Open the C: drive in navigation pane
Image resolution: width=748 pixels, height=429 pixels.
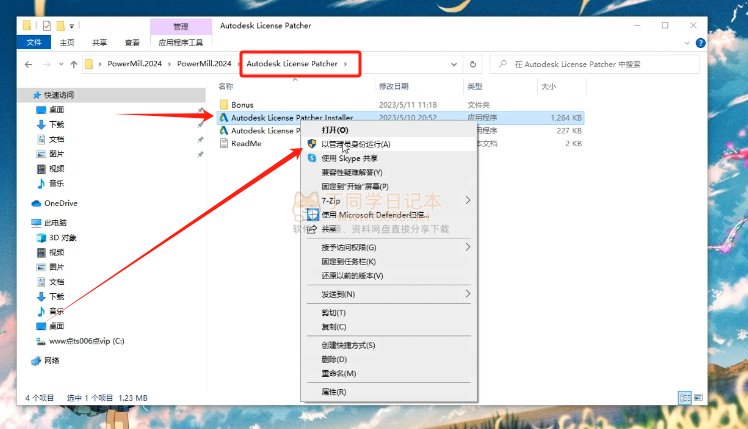pyautogui.click(x=86, y=341)
